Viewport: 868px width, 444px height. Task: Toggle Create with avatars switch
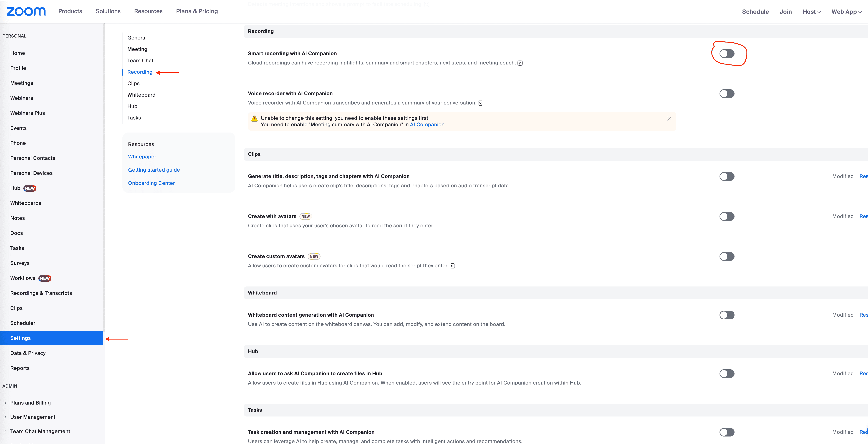click(x=726, y=216)
